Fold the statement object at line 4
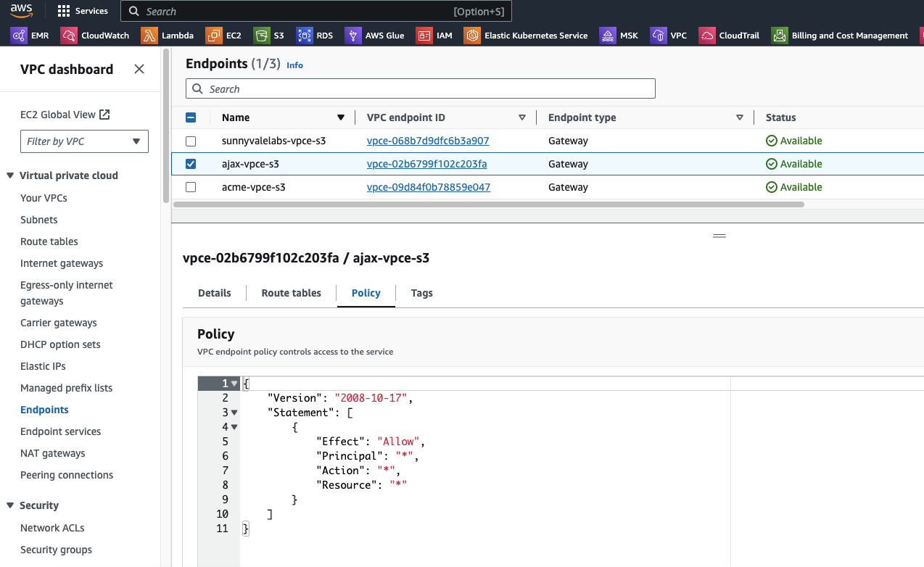 (234, 427)
